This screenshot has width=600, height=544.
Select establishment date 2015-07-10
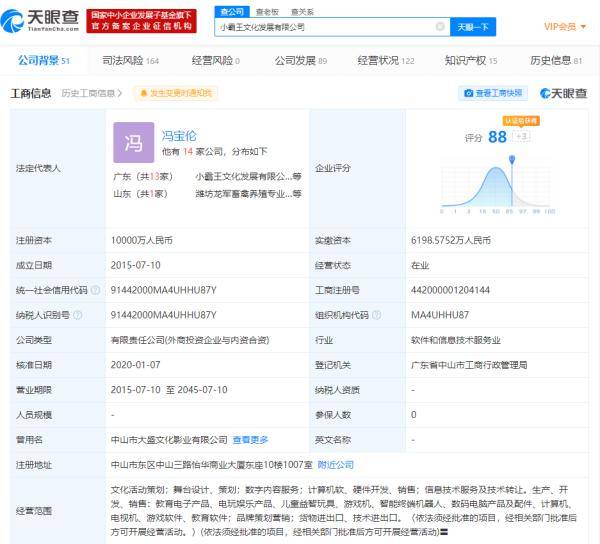click(x=135, y=265)
